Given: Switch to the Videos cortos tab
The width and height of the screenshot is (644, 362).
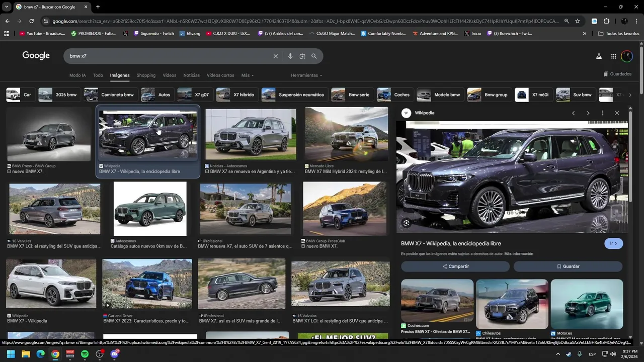Looking at the screenshot, I should tap(220, 75).
